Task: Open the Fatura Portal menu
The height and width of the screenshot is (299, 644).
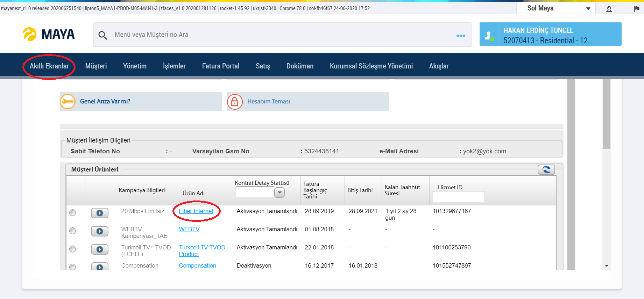Action: pos(221,66)
